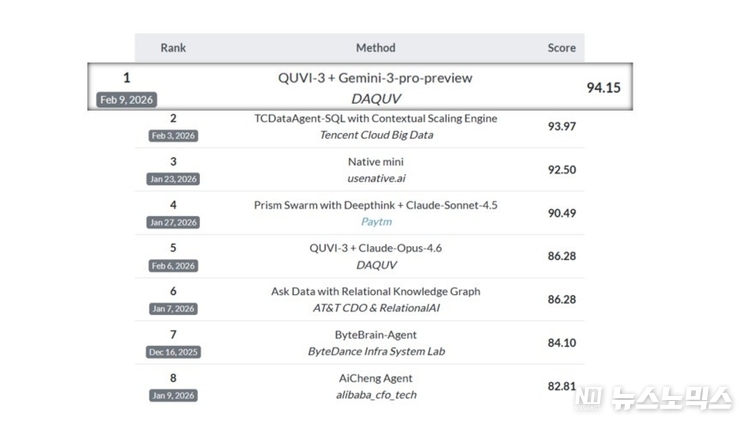Click the Feb 9, 2026 date badge
Viewport: 750px width, 429px height.
pyautogui.click(x=126, y=99)
